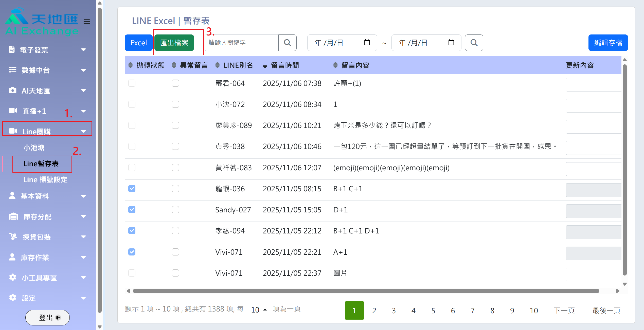Viewport: 644px width, 330px height.
Task: Open the start date calendar picker icon
Action: point(367,42)
